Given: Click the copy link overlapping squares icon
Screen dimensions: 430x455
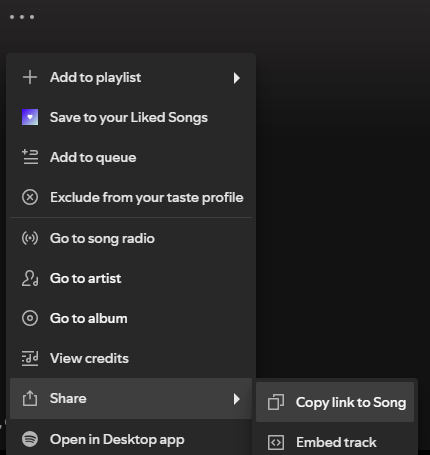Looking at the screenshot, I should pos(276,402).
